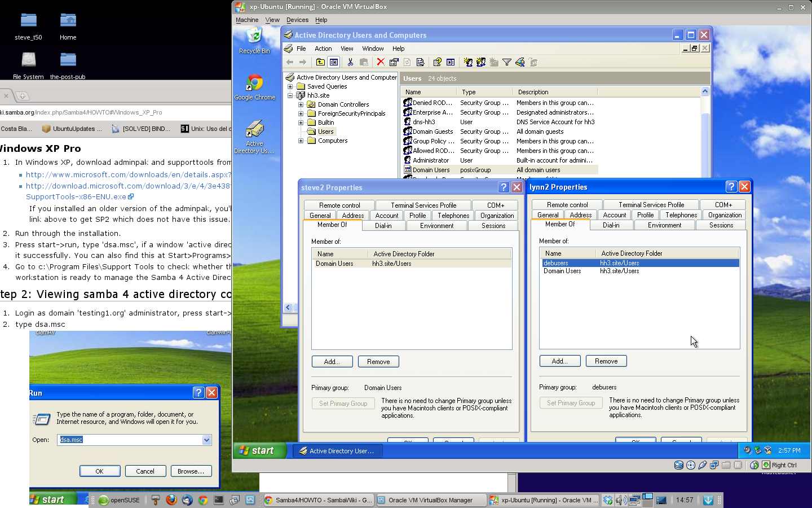Click the red X delete toolbar icon
This screenshot has width=812, height=508.
380,62
